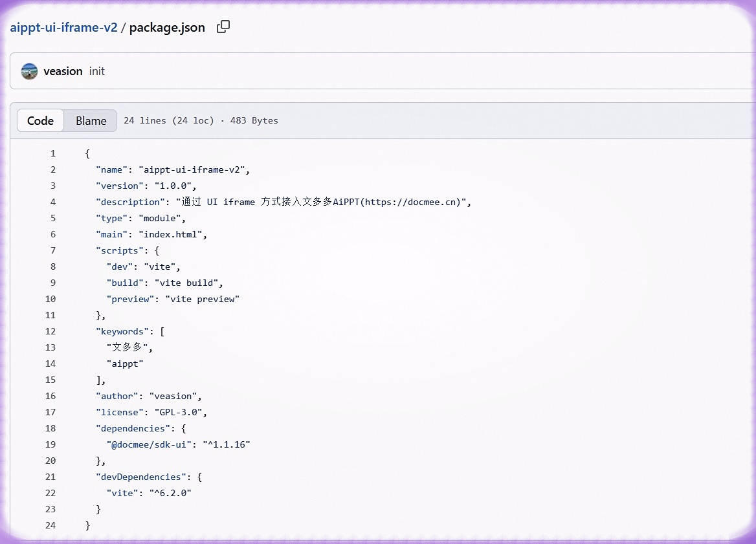Select line number 12 for keywords
Viewport: 756px width, 544px height.
50,331
